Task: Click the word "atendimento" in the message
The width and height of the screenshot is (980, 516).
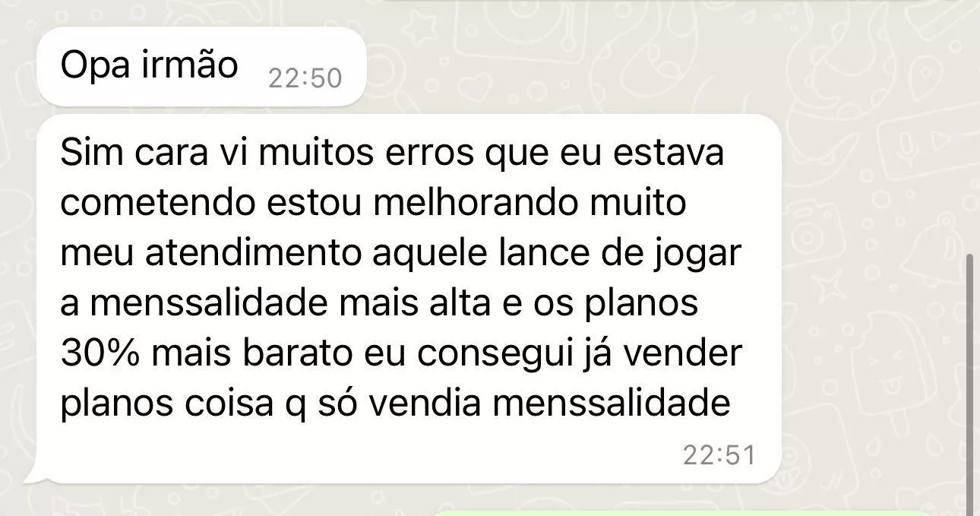Action: (253, 255)
